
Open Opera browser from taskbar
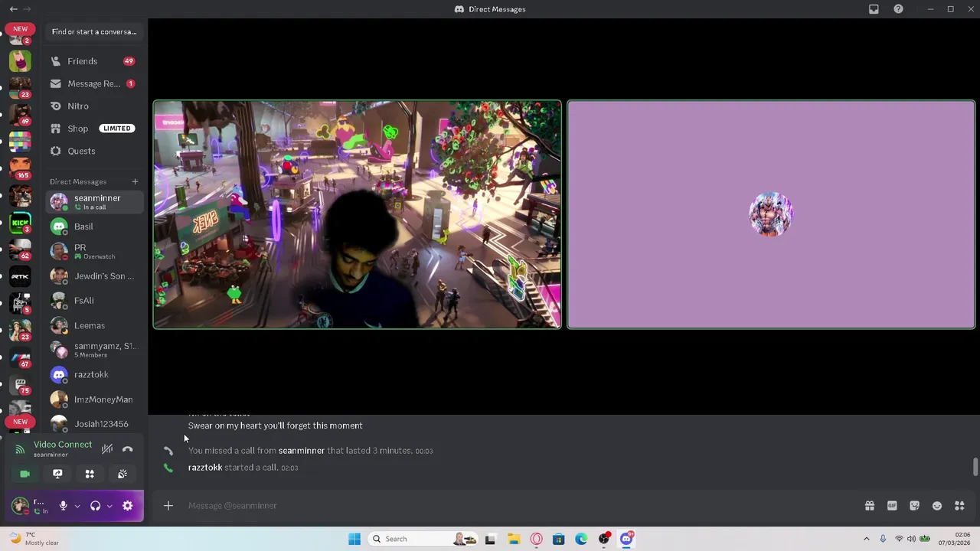click(536, 539)
